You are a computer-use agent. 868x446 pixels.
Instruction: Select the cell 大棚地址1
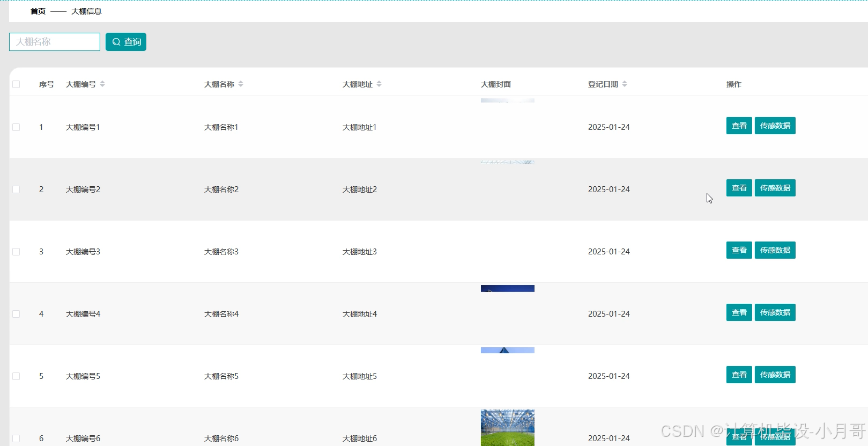[360, 127]
